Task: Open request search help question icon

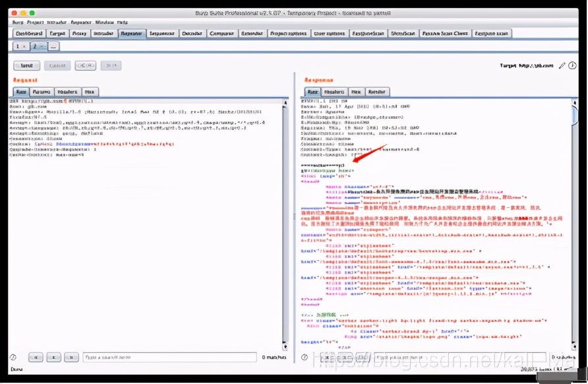Action: [x=13, y=358]
